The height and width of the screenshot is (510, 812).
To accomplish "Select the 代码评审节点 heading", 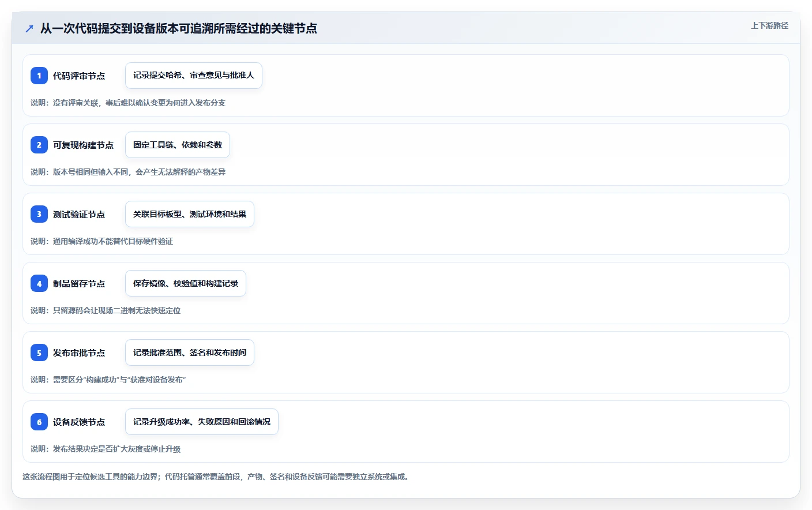I will 79,76.
